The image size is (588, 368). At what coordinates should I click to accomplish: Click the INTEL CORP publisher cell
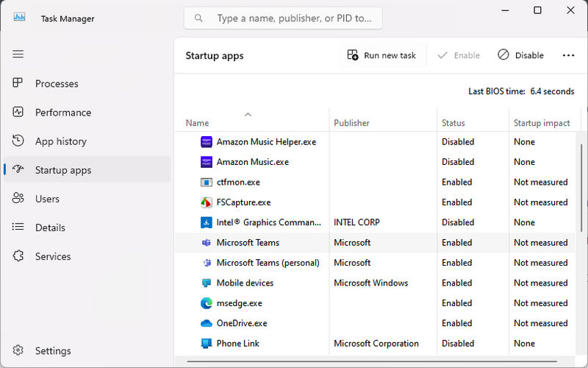click(x=356, y=222)
